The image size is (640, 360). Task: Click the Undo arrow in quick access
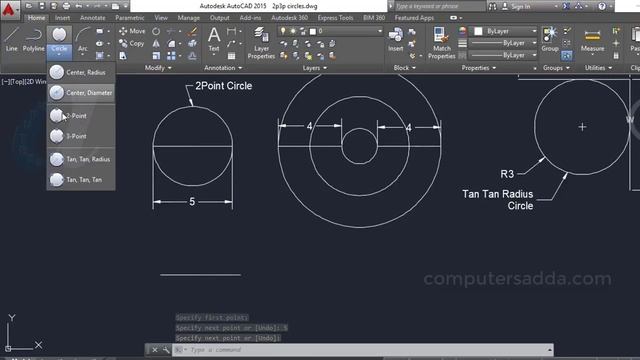78,6
